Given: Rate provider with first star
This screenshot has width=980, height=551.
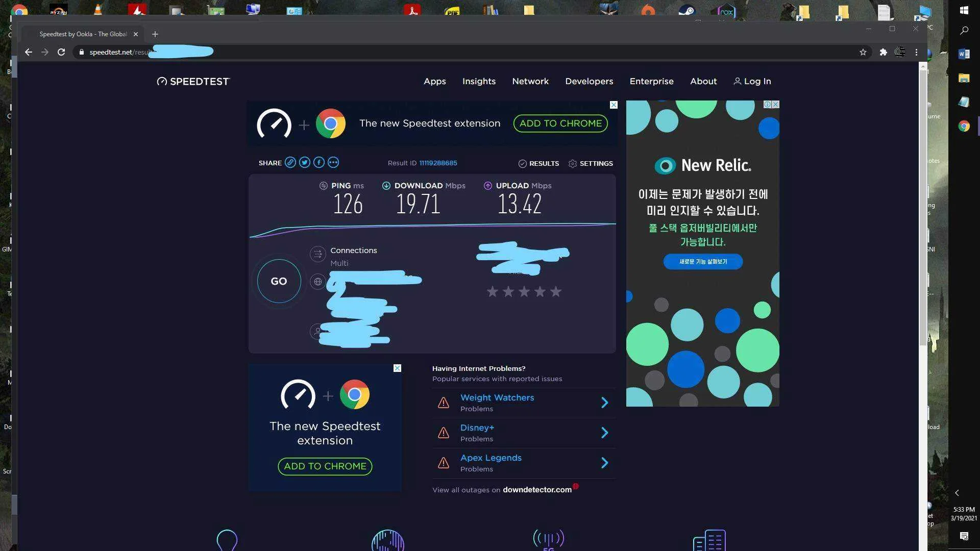Looking at the screenshot, I should [492, 291].
